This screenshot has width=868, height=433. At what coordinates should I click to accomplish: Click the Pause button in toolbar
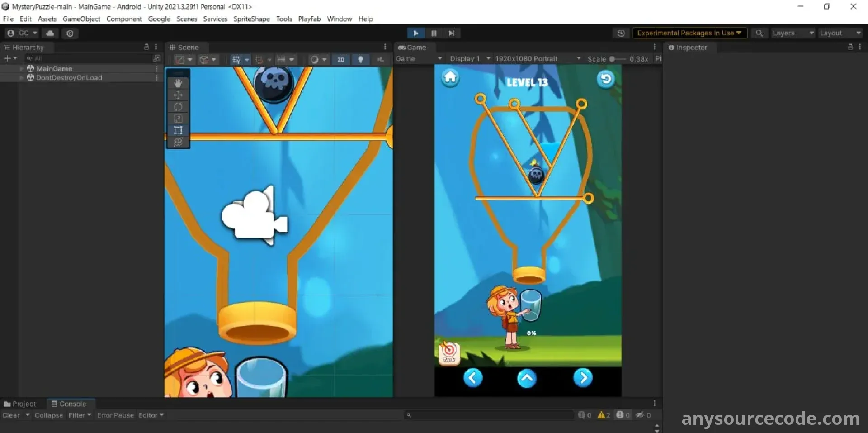coord(434,33)
